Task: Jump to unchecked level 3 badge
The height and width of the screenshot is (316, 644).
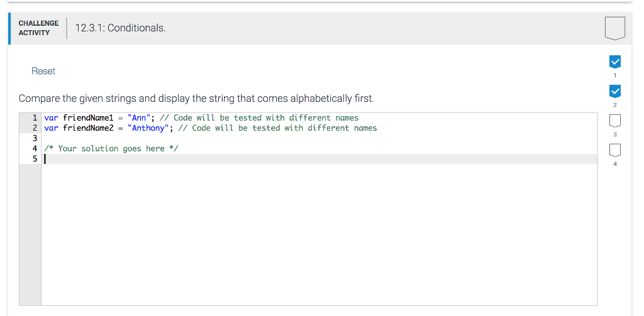Action: (615, 121)
